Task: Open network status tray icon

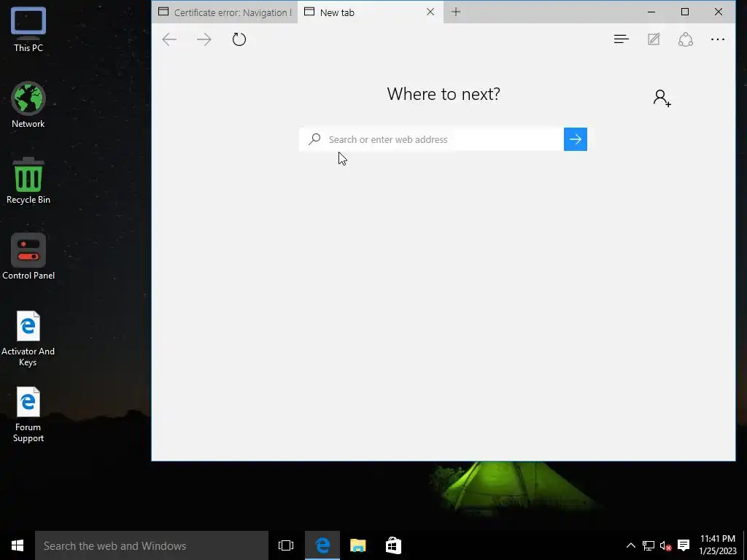Action: (648, 545)
